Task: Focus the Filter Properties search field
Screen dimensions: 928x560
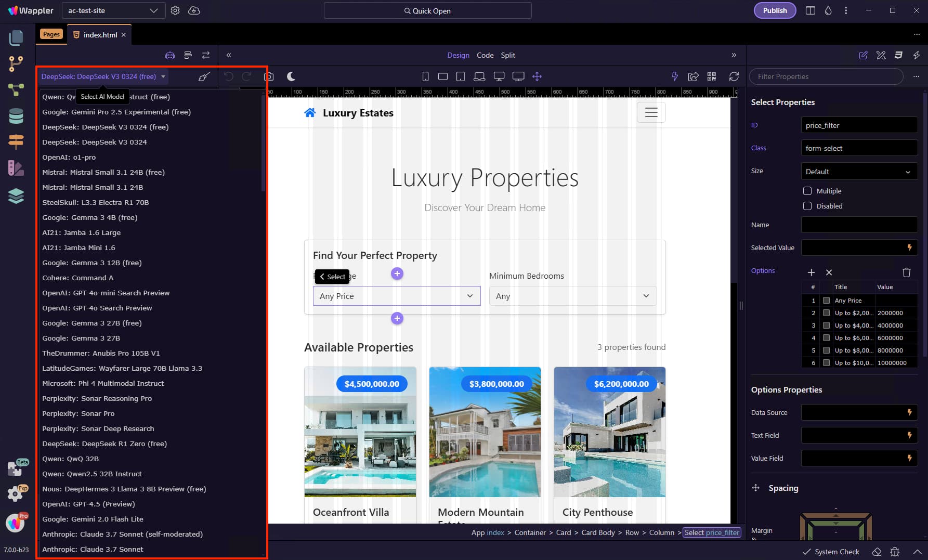Action: tap(826, 76)
